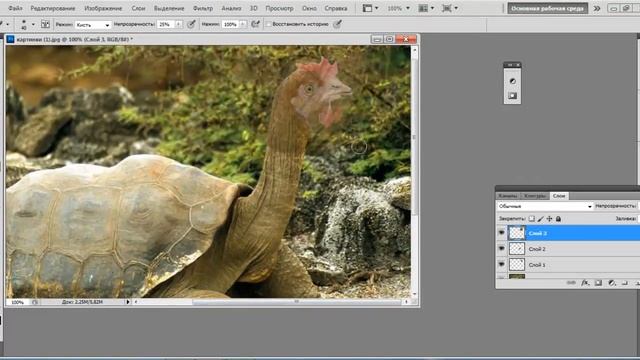Show more workspaces with double-arrow chevron
Screen dimensions: 640x360
(x=597, y=8)
